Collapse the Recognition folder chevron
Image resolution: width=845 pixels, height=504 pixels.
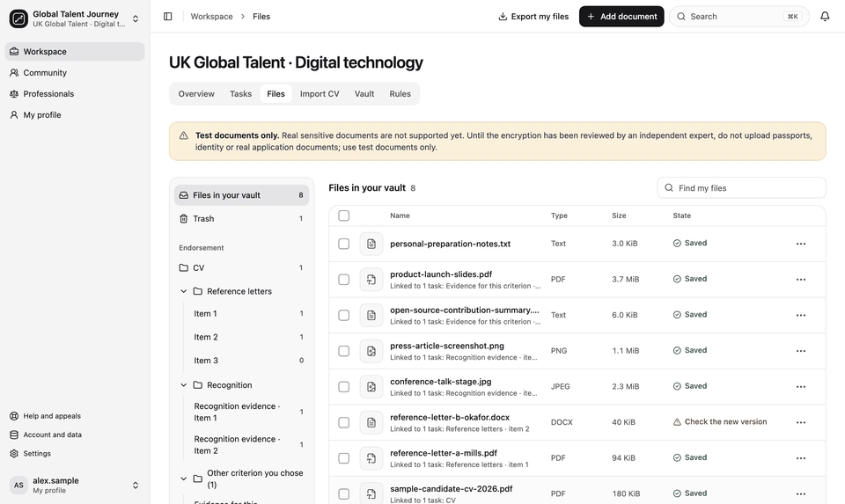click(x=183, y=385)
